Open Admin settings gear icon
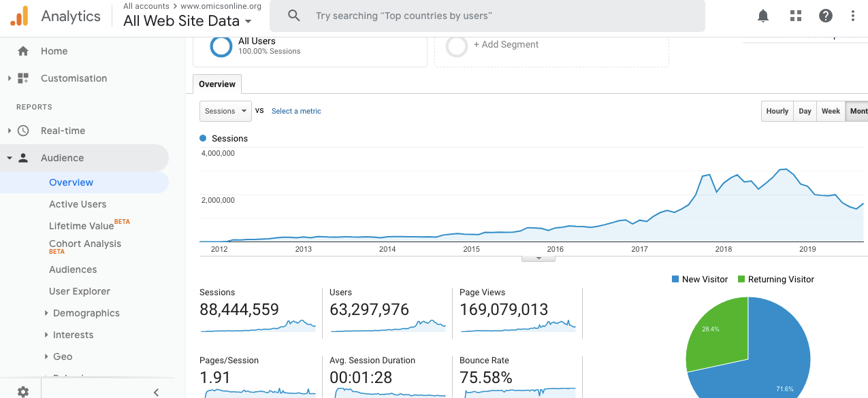868x398 pixels. coord(23,392)
